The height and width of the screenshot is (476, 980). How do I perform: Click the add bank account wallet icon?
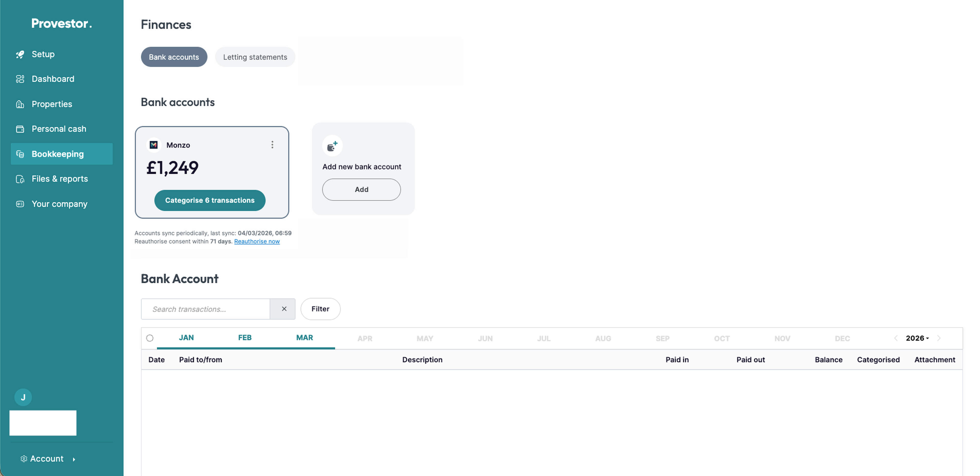point(332,146)
